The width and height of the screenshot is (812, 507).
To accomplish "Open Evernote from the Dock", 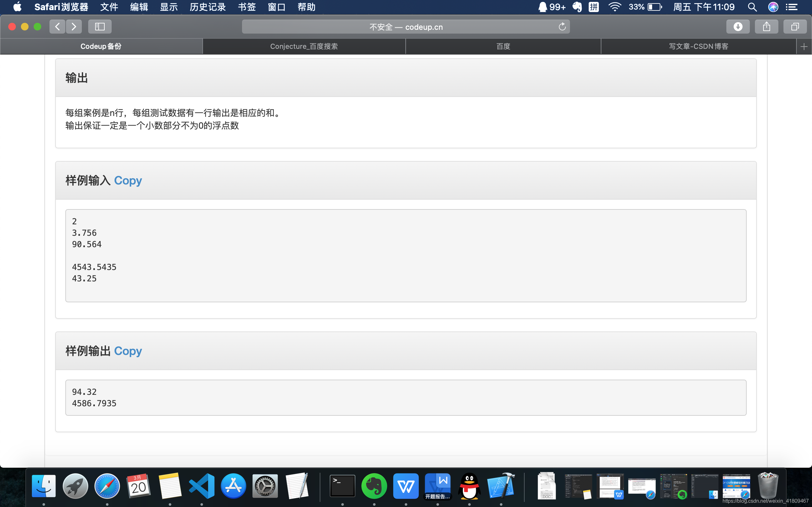I will [x=374, y=485].
